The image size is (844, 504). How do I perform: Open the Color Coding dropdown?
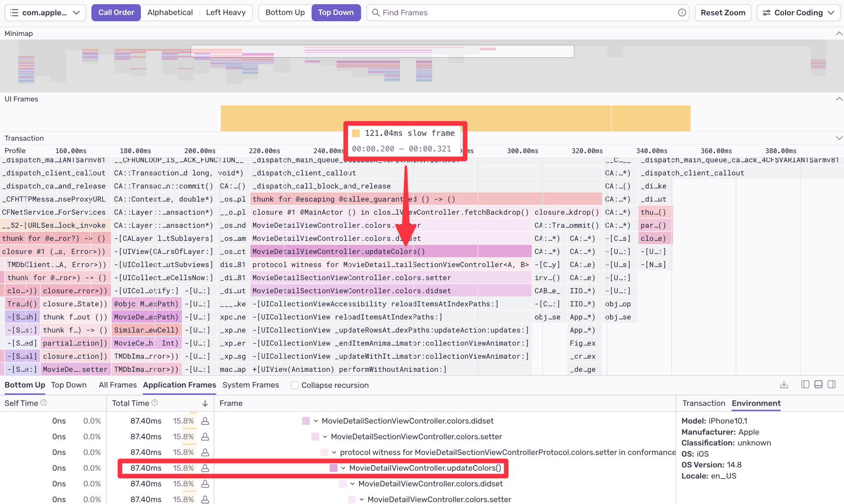click(798, 12)
